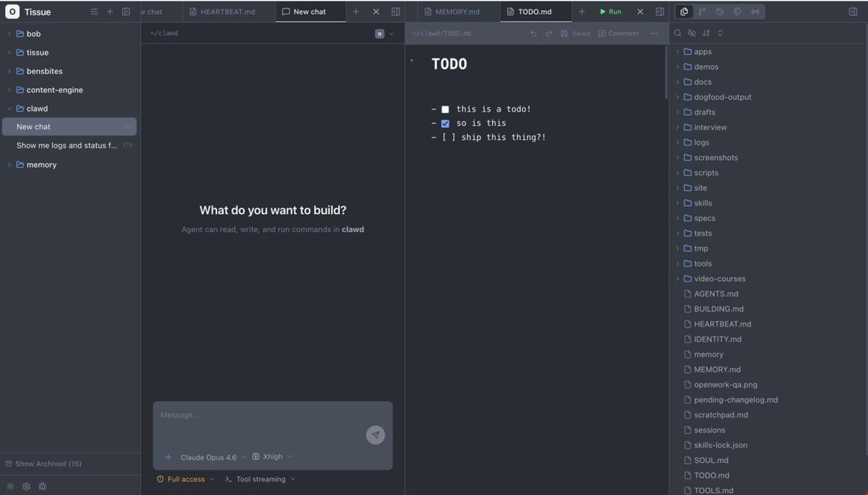The image size is (868, 495).
Task: Check the 'this is a todo!' checkbox
Action: (445, 109)
